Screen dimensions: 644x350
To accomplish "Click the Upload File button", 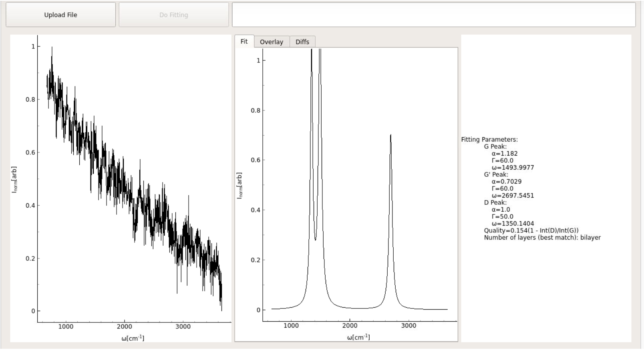I will [x=60, y=15].
